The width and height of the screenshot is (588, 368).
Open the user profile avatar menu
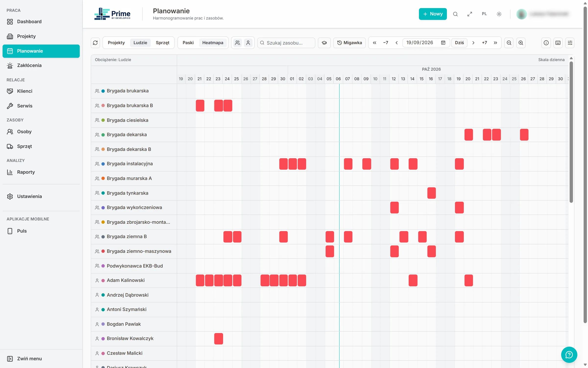pos(522,14)
